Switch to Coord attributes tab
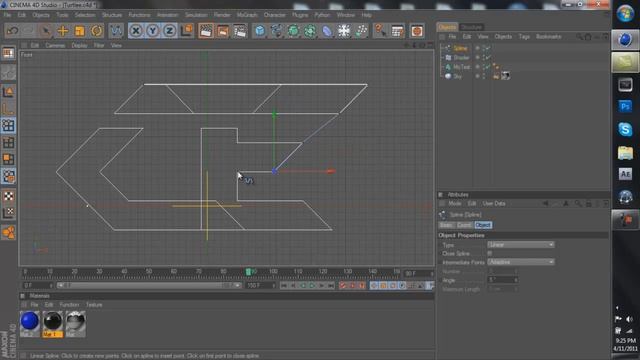The height and width of the screenshot is (360, 640). point(464,225)
